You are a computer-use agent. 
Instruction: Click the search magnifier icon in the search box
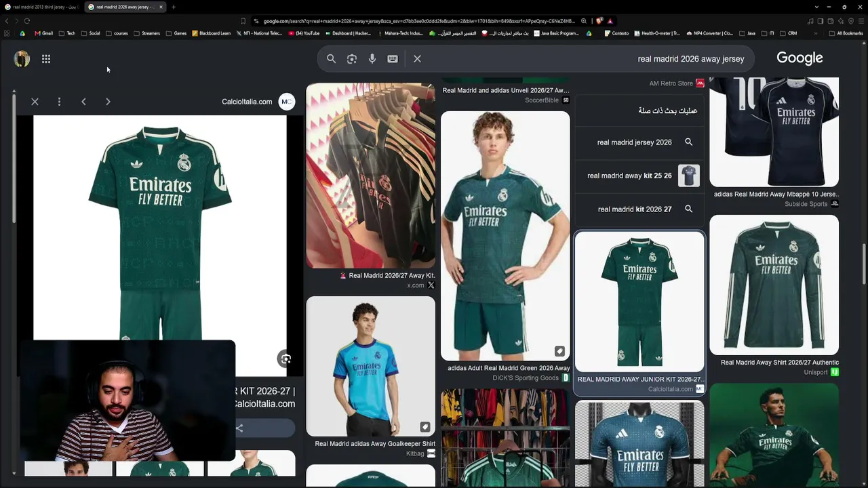tap(331, 59)
